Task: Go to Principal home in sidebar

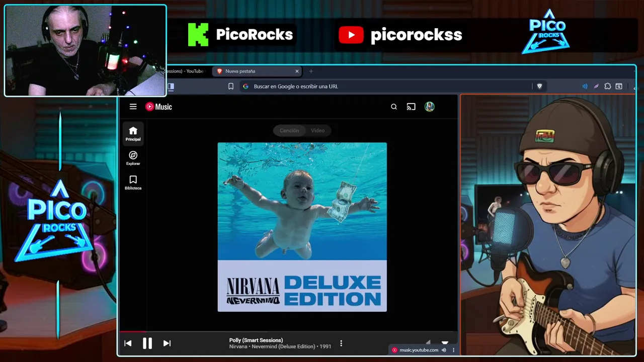Action: (x=133, y=134)
